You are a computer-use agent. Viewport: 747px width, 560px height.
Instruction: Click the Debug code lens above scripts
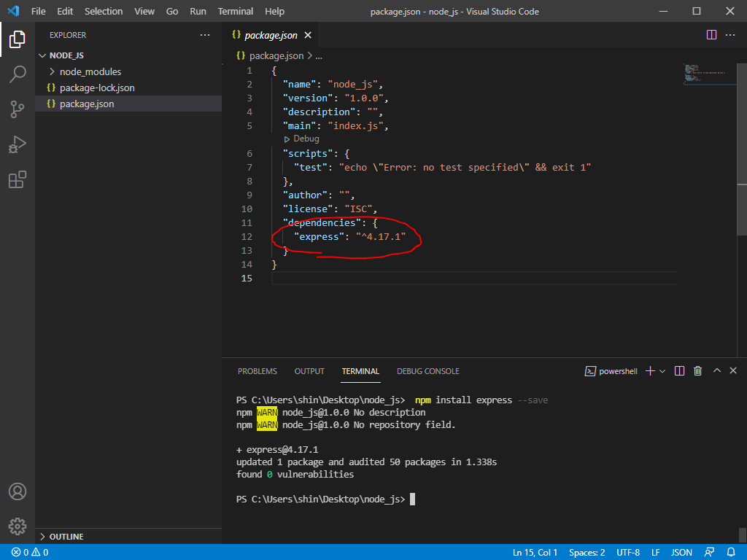coord(301,139)
